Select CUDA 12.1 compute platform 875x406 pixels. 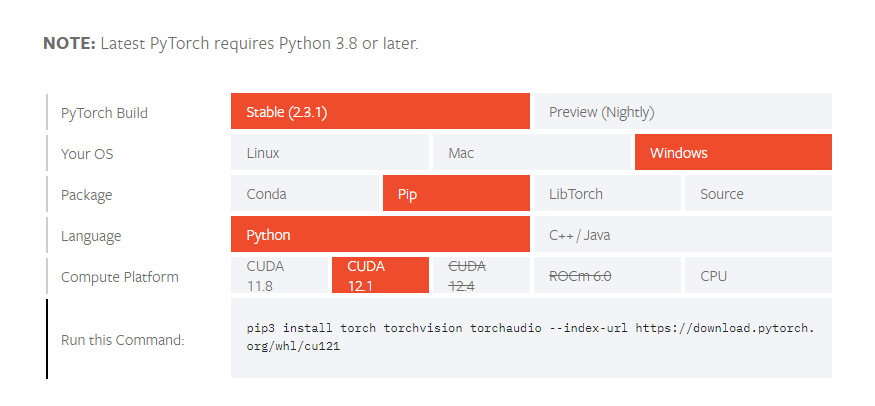(x=380, y=276)
